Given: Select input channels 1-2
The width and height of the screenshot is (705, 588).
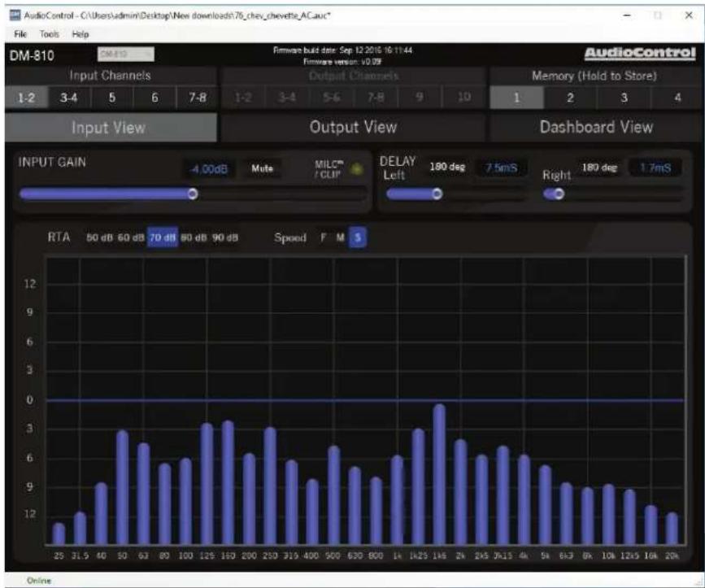Looking at the screenshot, I should [27, 98].
